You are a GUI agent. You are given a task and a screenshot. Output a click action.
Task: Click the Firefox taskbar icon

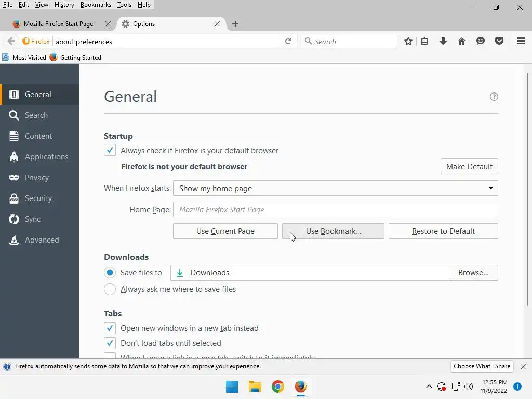301,387
